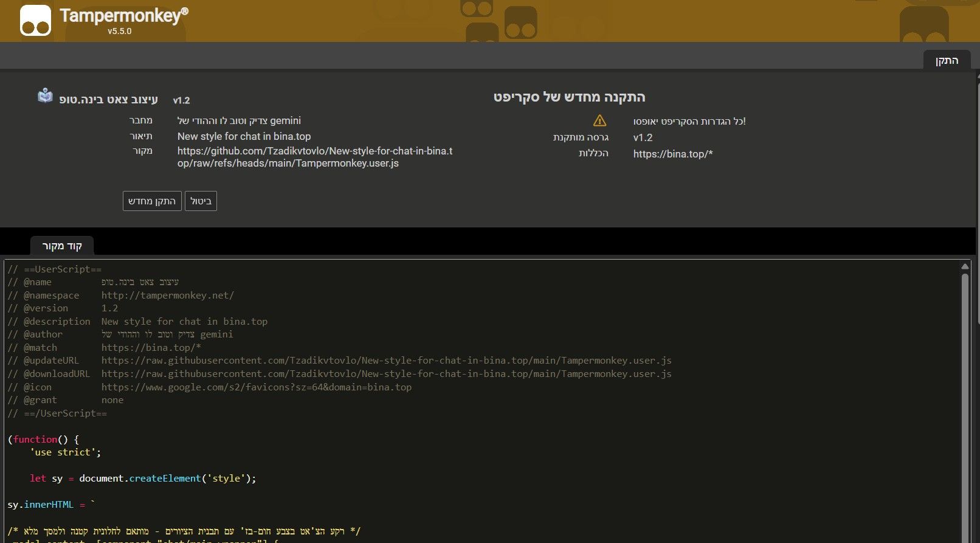This screenshot has width=980, height=543.
Task: Click the v1.2 version beside script name
Action: point(182,100)
